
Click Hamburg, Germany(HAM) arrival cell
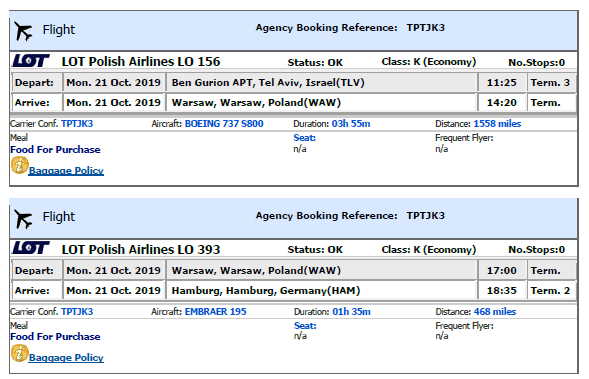322,291
